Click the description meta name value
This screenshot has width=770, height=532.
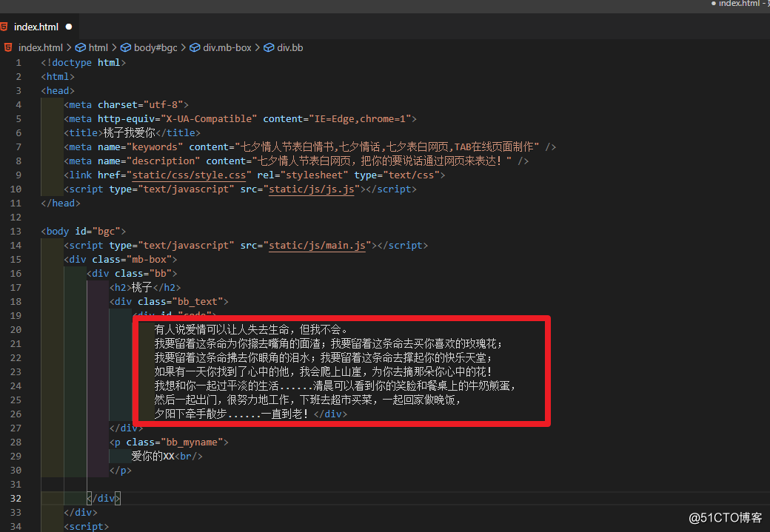163,161
